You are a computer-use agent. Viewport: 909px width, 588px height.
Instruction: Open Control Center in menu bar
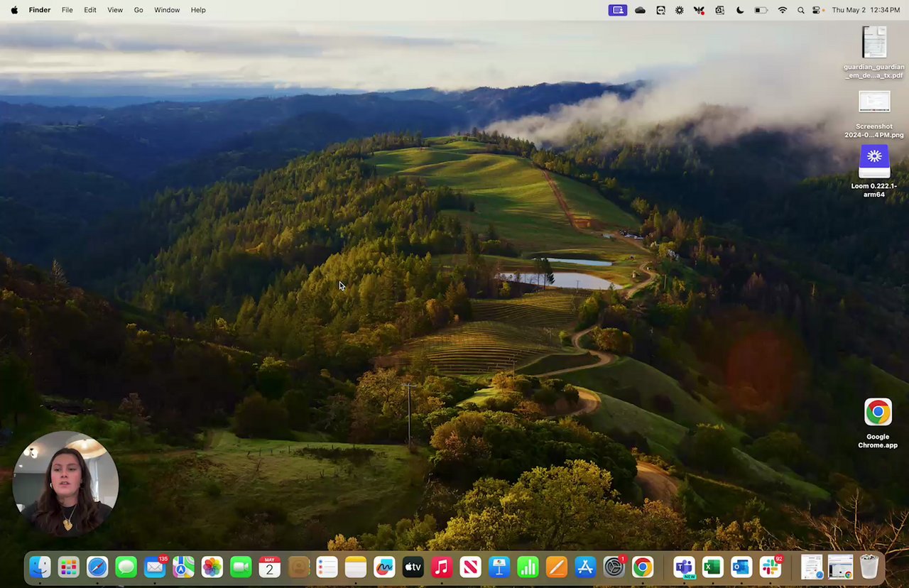pyautogui.click(x=817, y=10)
